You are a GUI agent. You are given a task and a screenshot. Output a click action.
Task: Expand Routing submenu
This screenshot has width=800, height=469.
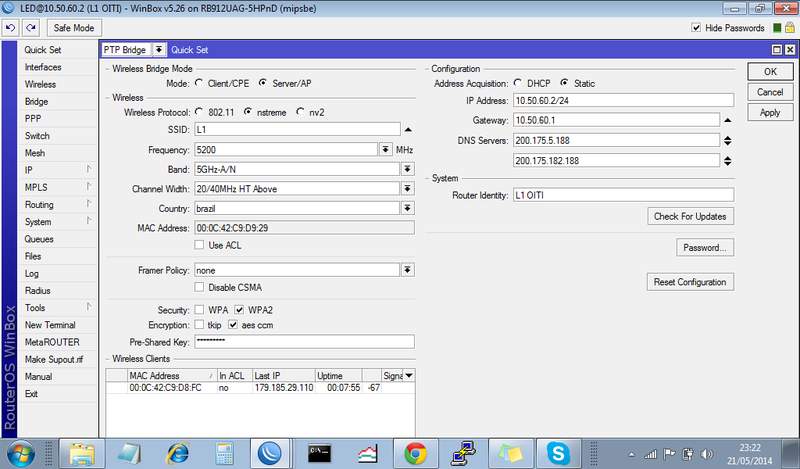pos(89,204)
